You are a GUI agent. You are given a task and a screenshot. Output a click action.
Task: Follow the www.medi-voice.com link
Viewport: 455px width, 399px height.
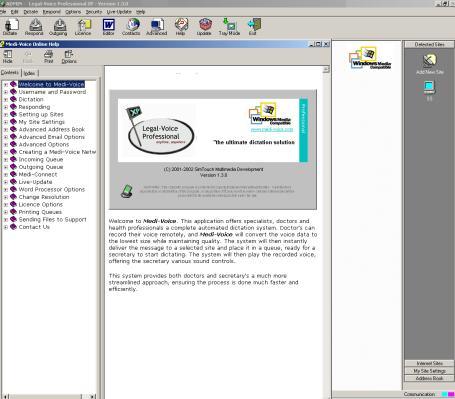pyautogui.click(x=272, y=129)
